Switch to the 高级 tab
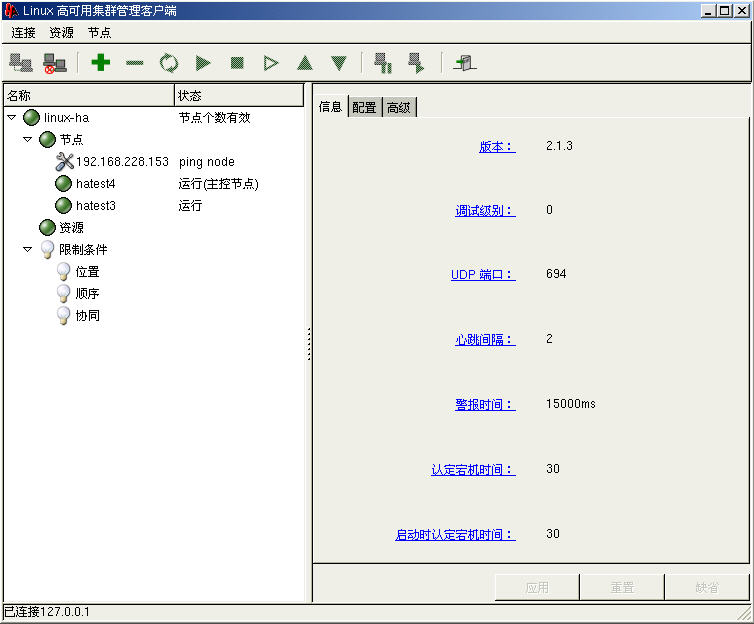 399,108
